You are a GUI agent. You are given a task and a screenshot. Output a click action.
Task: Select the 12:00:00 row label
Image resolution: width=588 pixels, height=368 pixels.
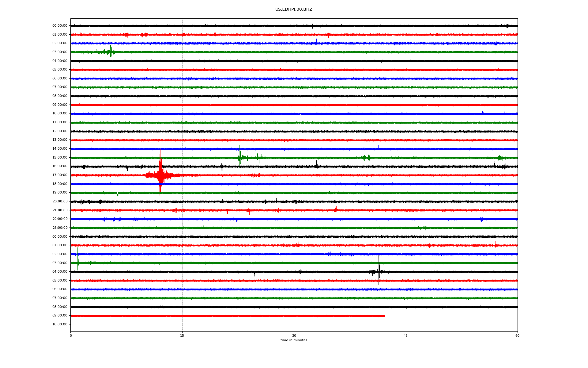[x=60, y=131]
